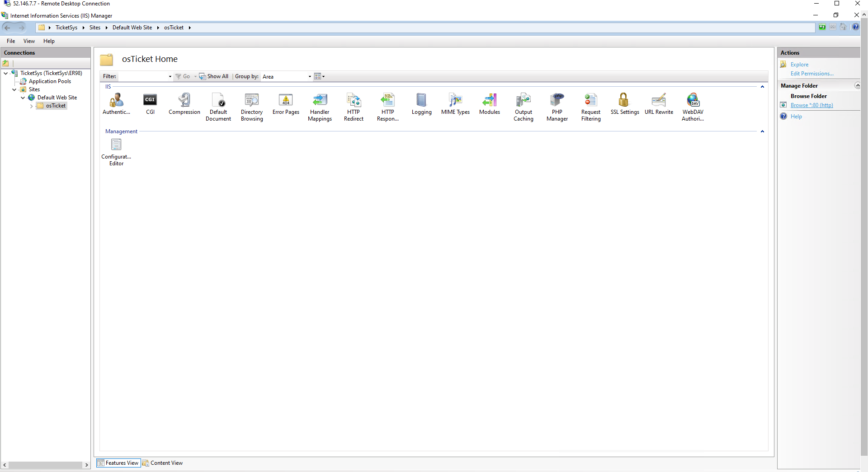Image resolution: width=868 pixels, height=472 pixels.
Task: Open Output Caching feature
Action: coord(524,107)
